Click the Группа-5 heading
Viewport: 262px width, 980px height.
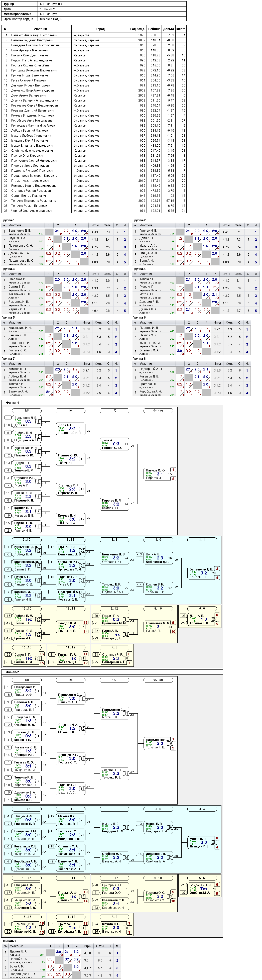8,317
